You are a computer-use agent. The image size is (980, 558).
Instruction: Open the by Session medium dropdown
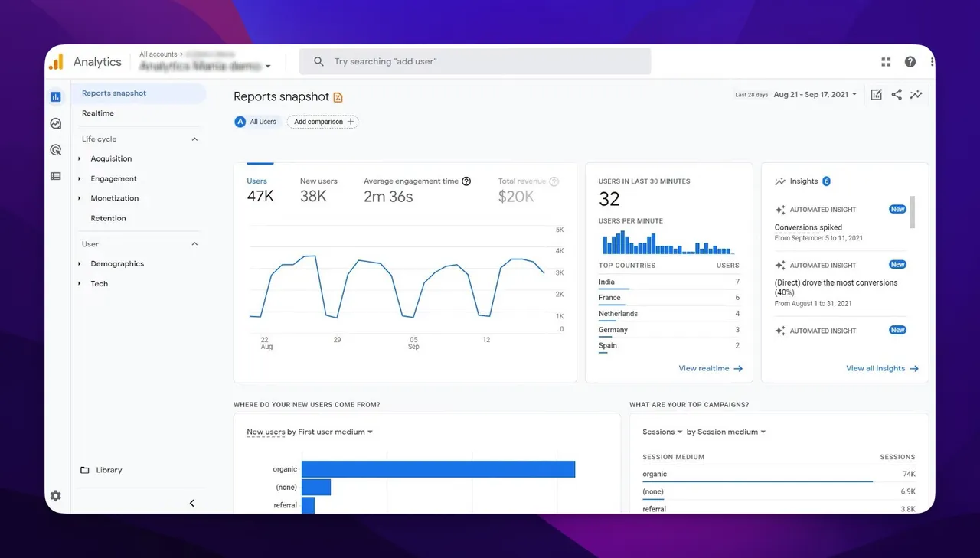tap(726, 432)
